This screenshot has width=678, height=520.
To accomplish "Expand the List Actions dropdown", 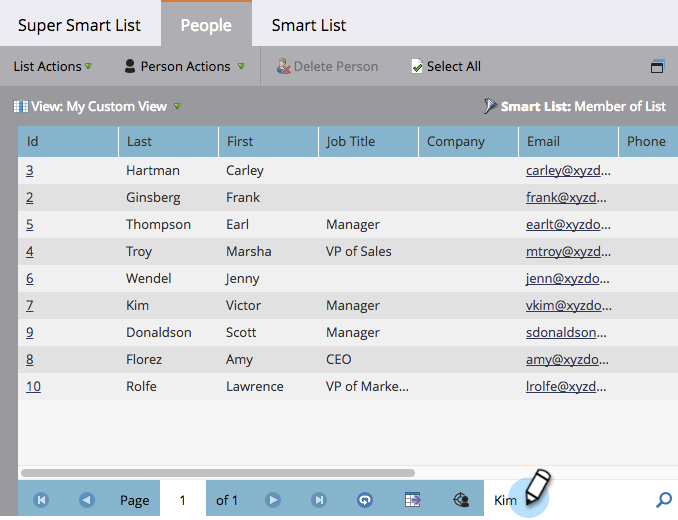I will 53,66.
